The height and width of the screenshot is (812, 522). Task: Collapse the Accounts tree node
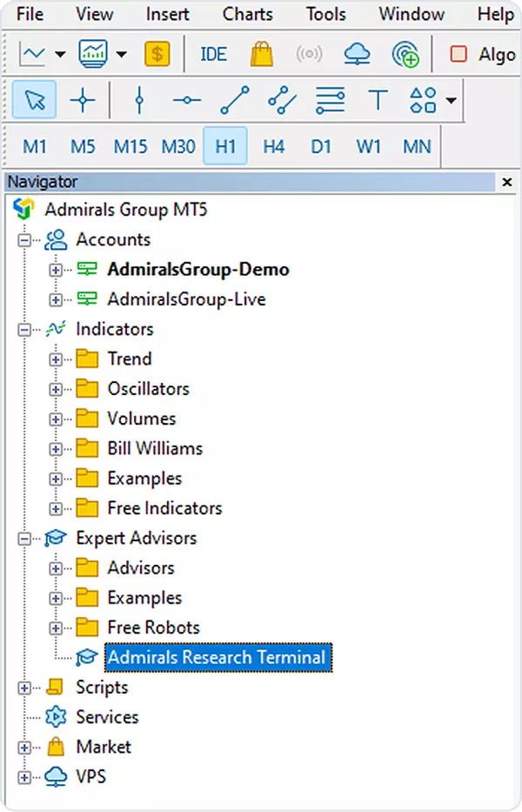point(23,239)
